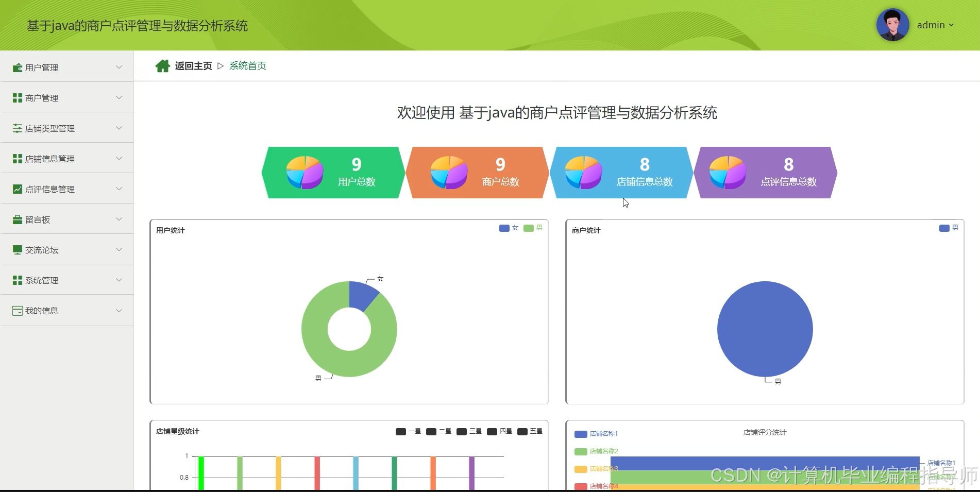
Task: Click the 店铺评分统计 chart title
Action: point(765,432)
